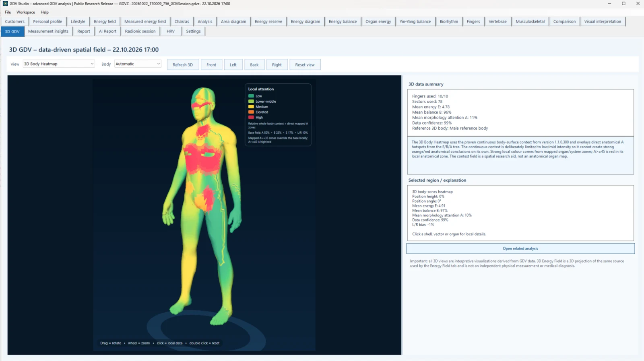The image size is (644, 361).
Task: Switch to Right view
Action: click(x=277, y=64)
